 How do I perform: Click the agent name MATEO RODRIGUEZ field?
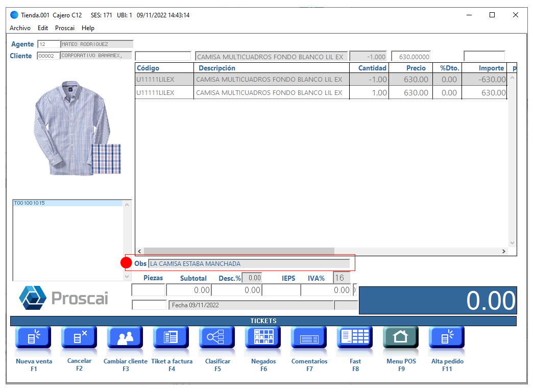(x=96, y=44)
